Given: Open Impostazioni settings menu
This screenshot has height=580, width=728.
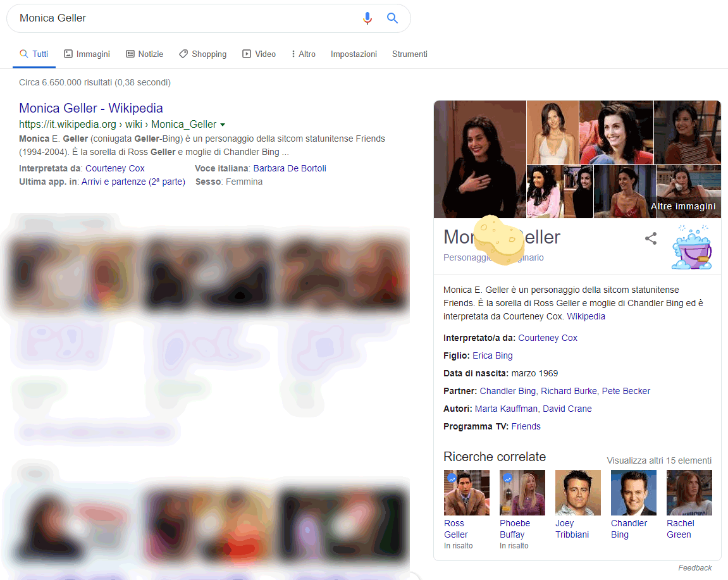Looking at the screenshot, I should (x=354, y=54).
